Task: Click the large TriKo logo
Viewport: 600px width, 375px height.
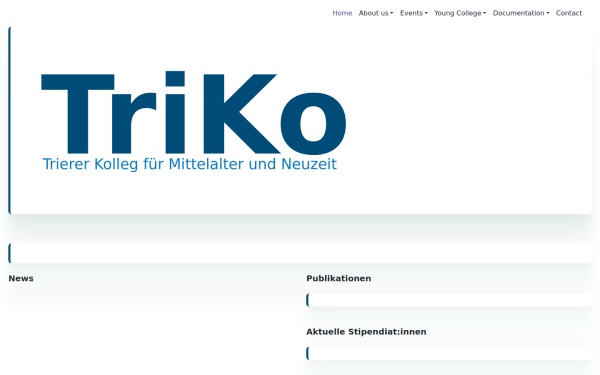Action: (194, 112)
